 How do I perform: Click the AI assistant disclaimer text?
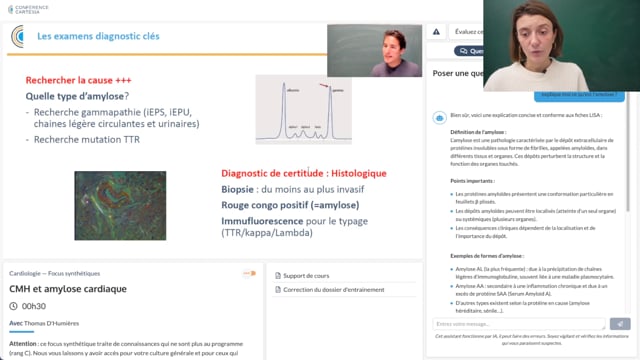[x=531, y=340]
